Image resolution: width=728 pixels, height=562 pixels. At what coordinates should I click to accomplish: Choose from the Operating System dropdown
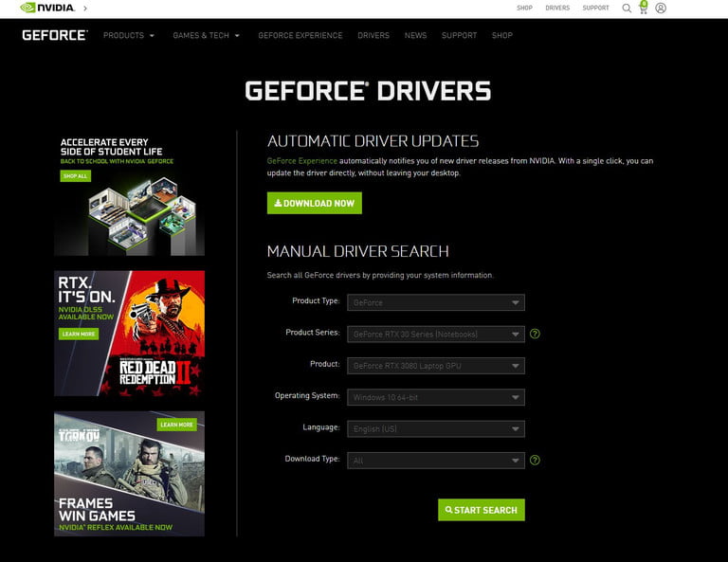(435, 397)
